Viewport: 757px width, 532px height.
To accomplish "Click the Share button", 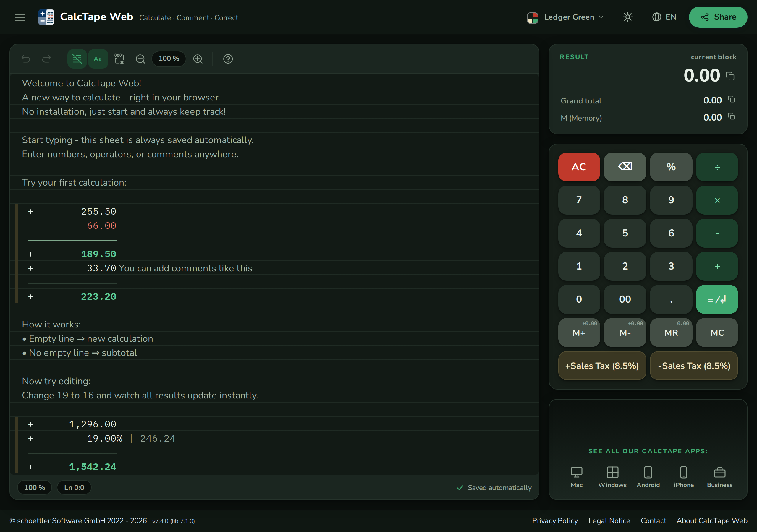I will [718, 17].
